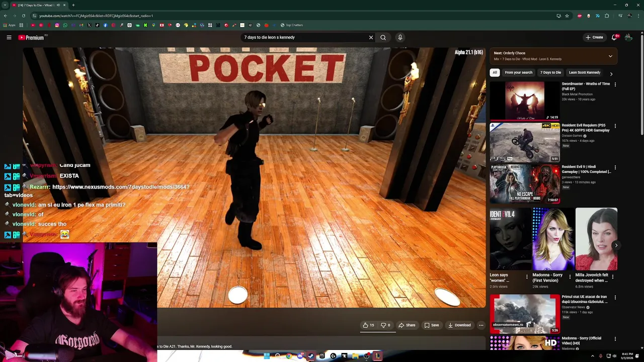This screenshot has width=644, height=362.
Task: Open the YouTube guide hamburger menu
Action: coord(9,37)
